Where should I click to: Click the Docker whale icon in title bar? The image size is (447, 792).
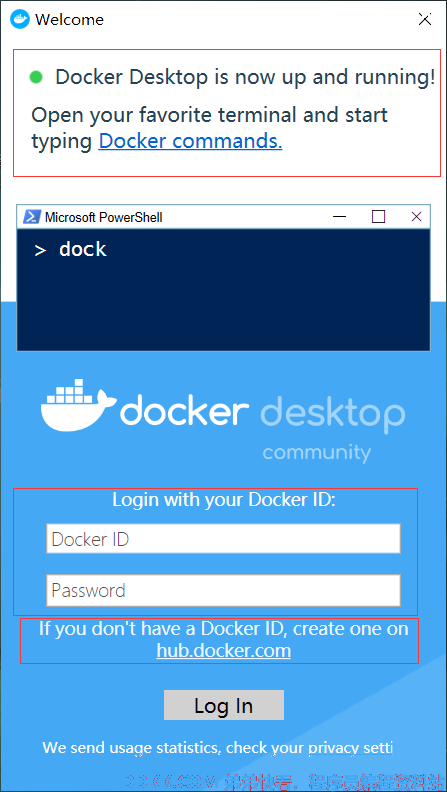[x=20, y=20]
